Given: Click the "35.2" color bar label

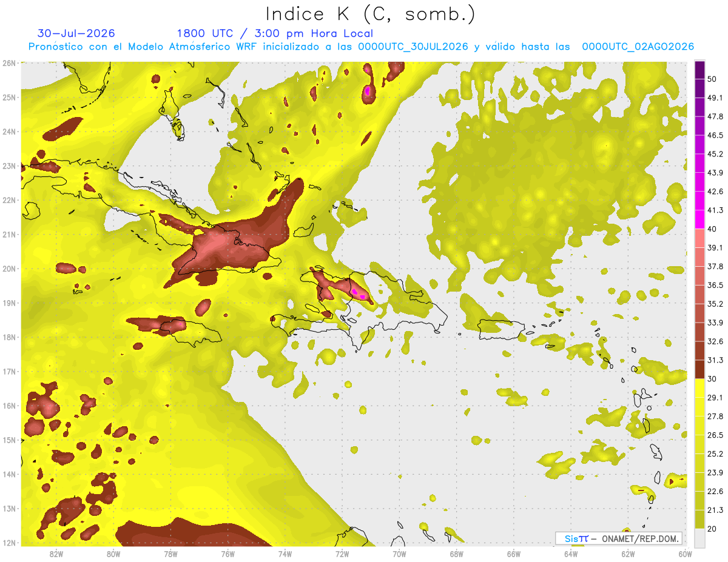Looking at the screenshot, I should (715, 304).
